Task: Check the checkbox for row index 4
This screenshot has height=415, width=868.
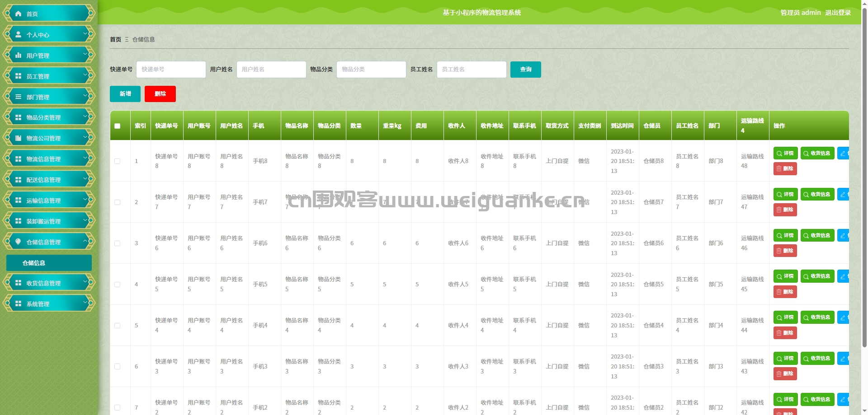Action: [118, 284]
